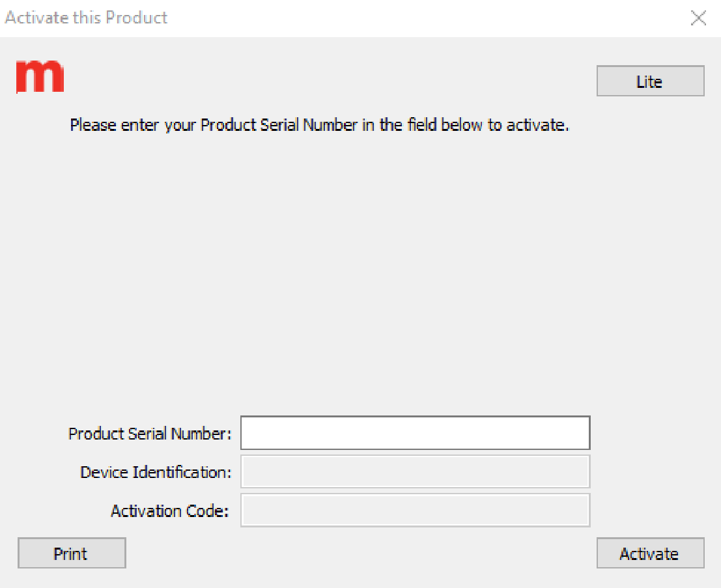This screenshot has width=721, height=588.
Task: Click the "Activate this Product" window title
Action: pyautogui.click(x=86, y=18)
